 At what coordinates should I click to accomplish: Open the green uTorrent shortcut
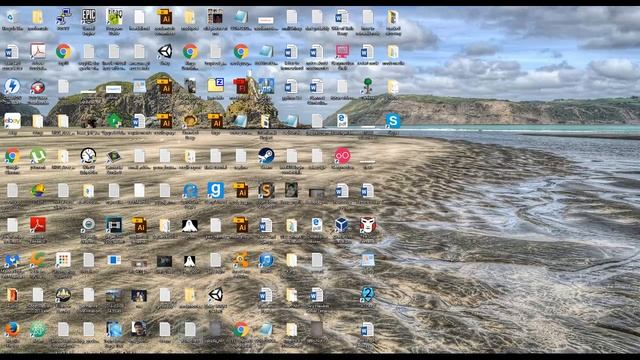(38, 156)
